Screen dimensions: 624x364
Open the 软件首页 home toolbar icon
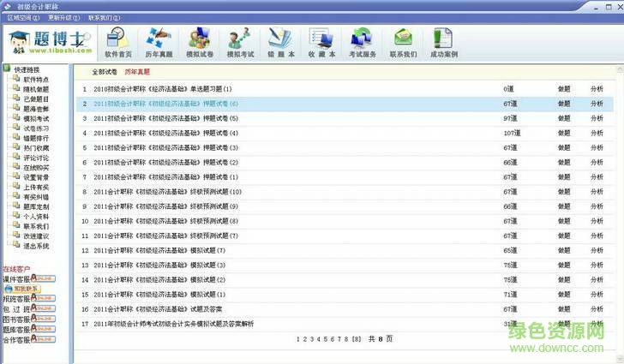tap(117, 42)
